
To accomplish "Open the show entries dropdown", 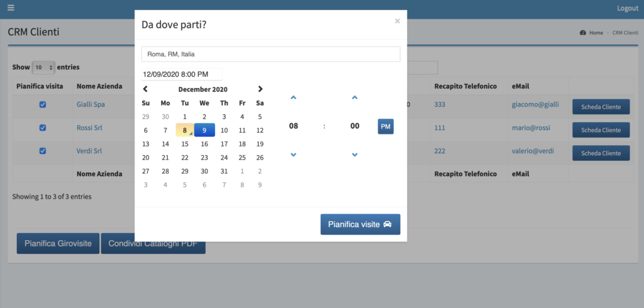I will (43, 67).
